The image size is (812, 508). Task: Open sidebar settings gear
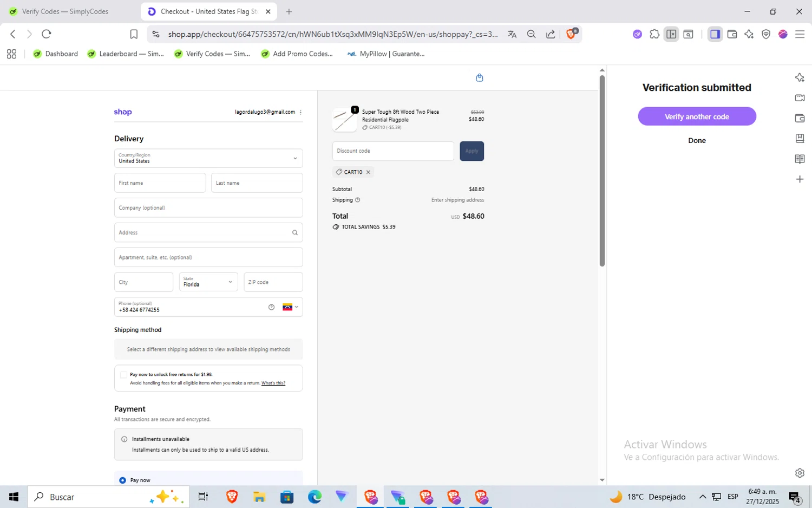[x=800, y=473]
